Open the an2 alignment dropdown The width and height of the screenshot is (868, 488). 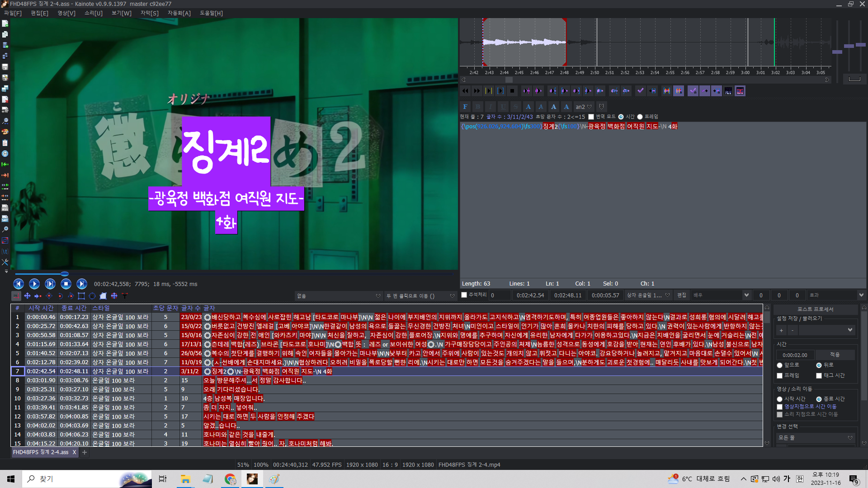(x=583, y=107)
